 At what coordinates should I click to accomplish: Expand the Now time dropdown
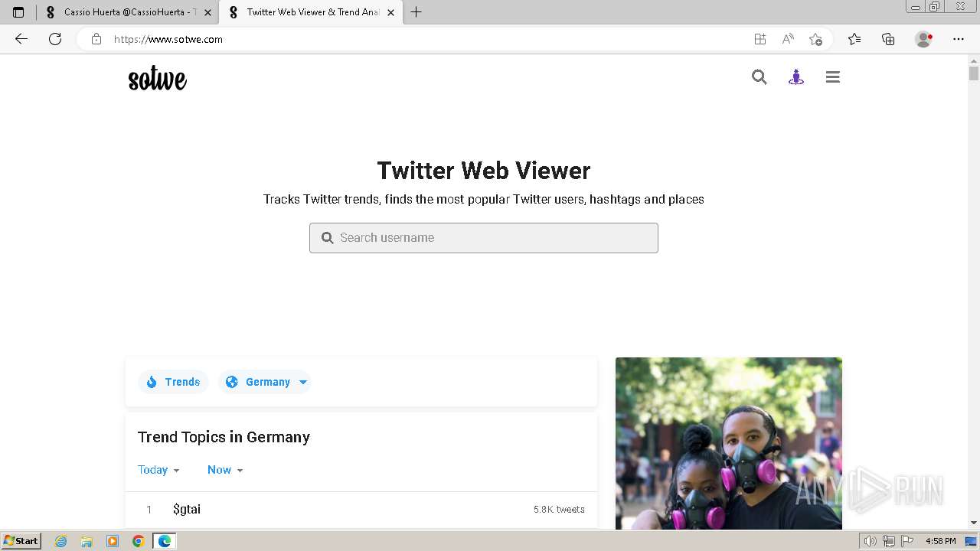click(225, 470)
